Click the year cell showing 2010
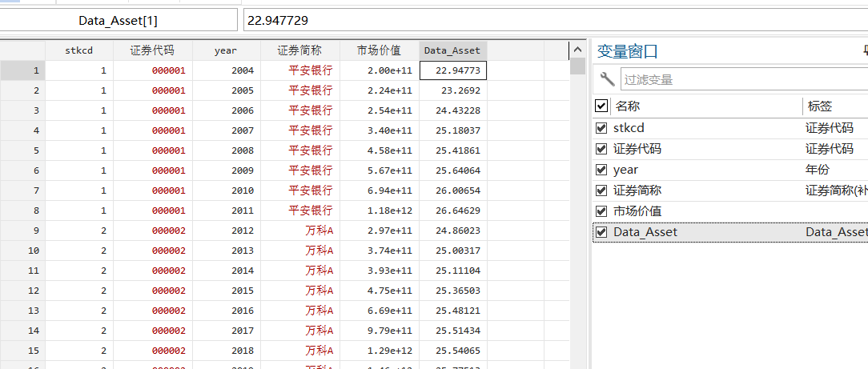Screen dimensions: 868x369 (x=227, y=191)
